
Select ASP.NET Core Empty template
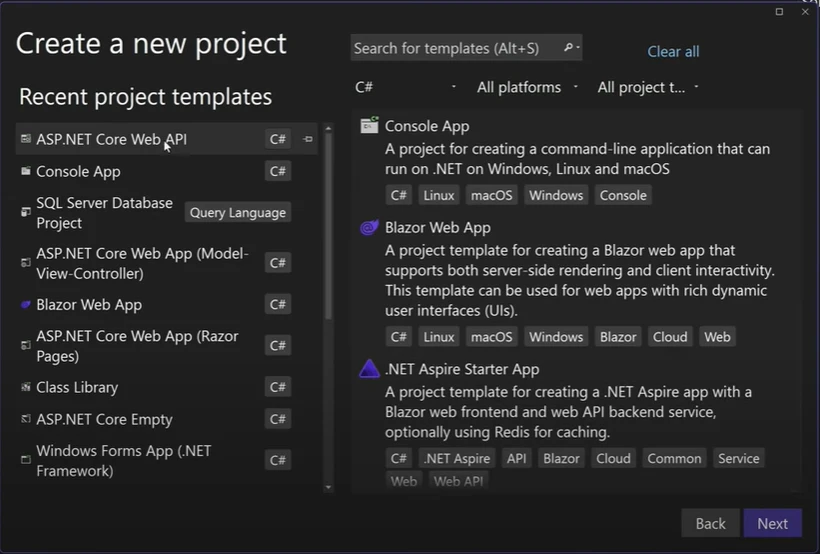(x=166, y=419)
